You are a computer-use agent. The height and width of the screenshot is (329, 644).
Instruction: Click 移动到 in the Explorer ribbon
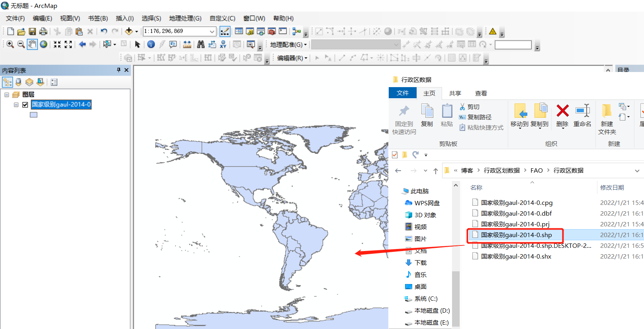pyautogui.click(x=519, y=116)
